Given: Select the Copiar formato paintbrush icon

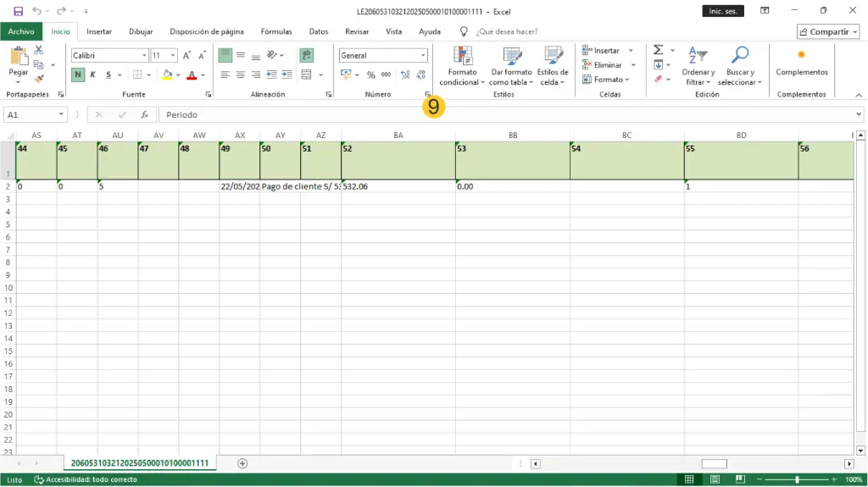Looking at the screenshot, I should 39,79.
